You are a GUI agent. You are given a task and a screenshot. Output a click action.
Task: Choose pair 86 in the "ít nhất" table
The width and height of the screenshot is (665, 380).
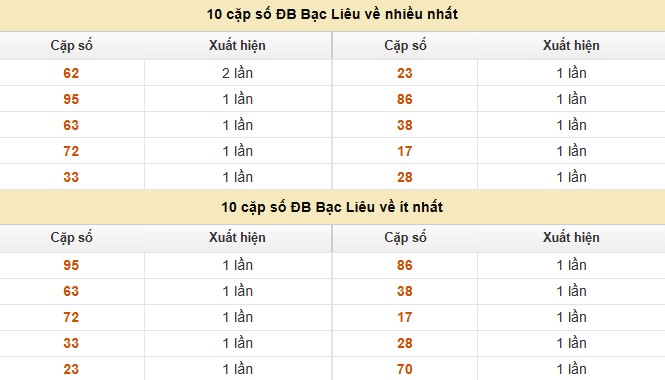coord(405,265)
